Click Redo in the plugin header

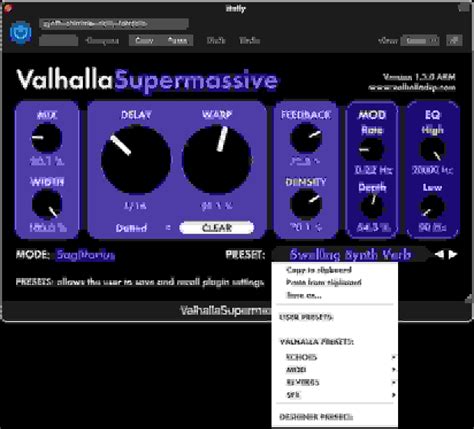(249, 41)
